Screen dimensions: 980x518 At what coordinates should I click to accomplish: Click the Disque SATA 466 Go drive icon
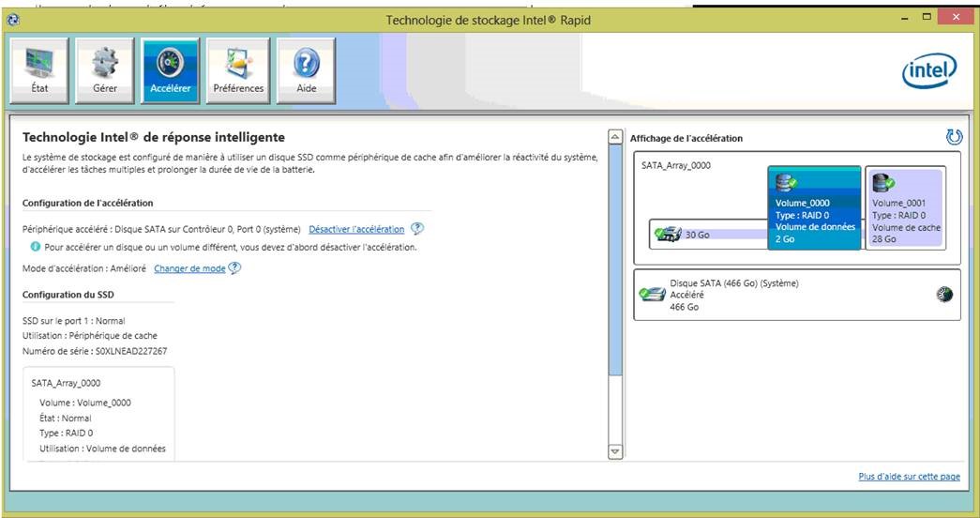pos(652,294)
